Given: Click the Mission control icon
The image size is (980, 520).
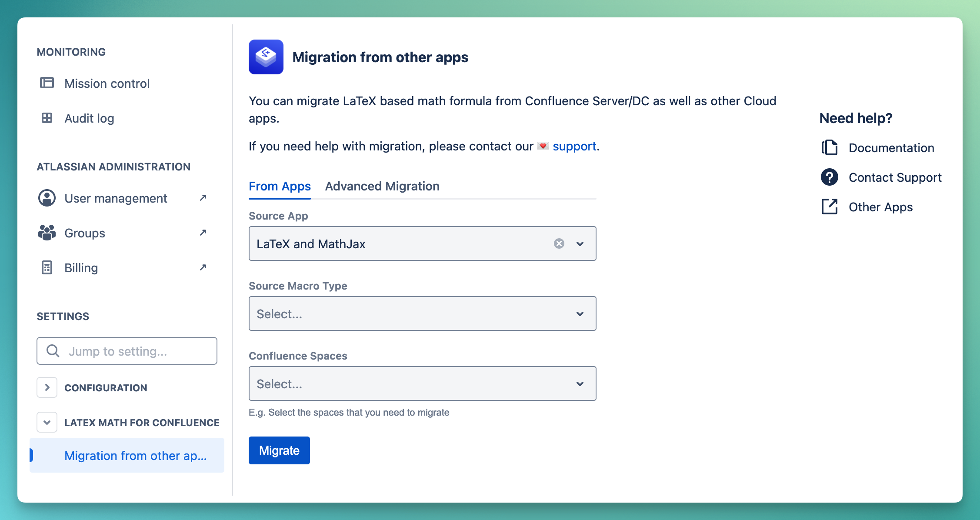Looking at the screenshot, I should tap(47, 83).
